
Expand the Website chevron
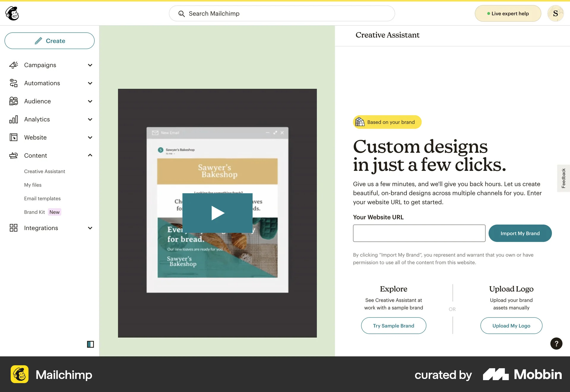[x=90, y=137]
